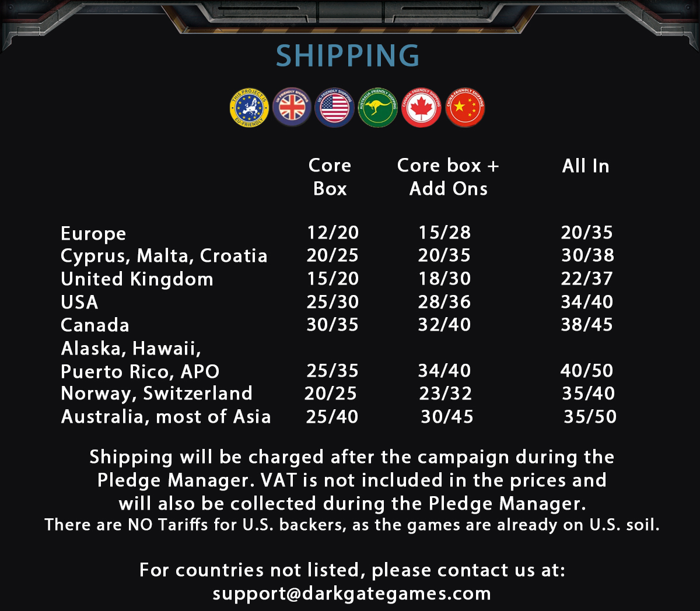The height and width of the screenshot is (611, 700).
Task: Click the UK-Friendly Shipping Union Jack badge
Action: coord(292,107)
